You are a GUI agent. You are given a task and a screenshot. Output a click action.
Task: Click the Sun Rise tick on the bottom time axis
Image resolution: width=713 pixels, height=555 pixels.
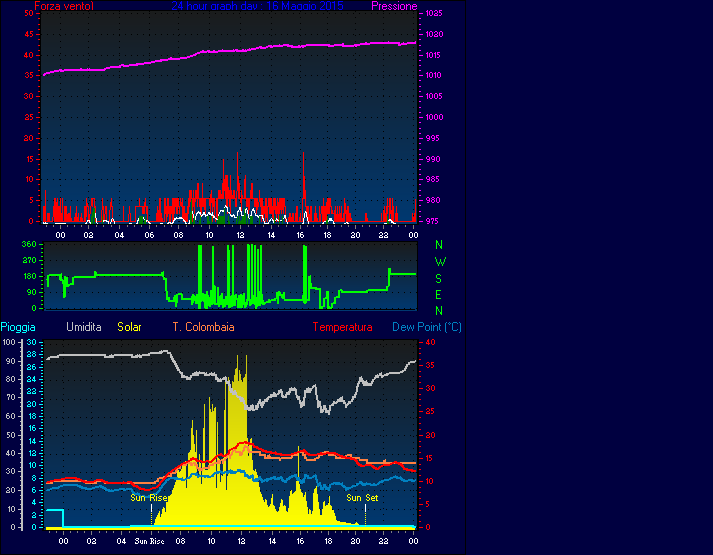point(149,542)
